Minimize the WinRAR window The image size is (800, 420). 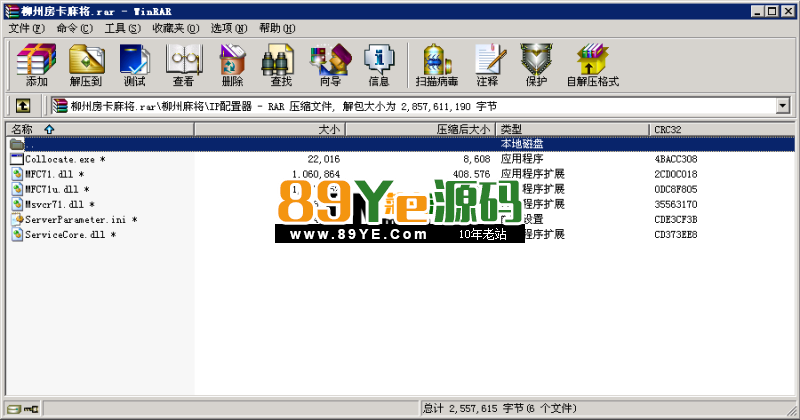pos(758,11)
